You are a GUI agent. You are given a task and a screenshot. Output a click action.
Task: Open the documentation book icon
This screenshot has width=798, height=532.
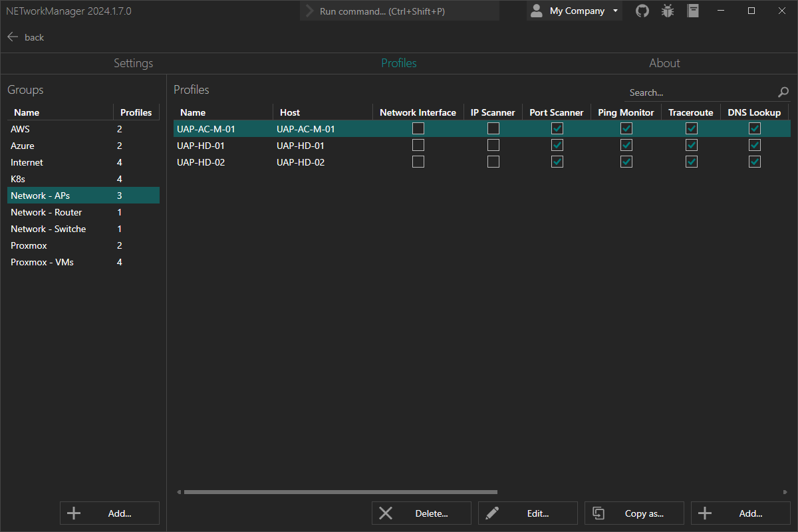694,11
